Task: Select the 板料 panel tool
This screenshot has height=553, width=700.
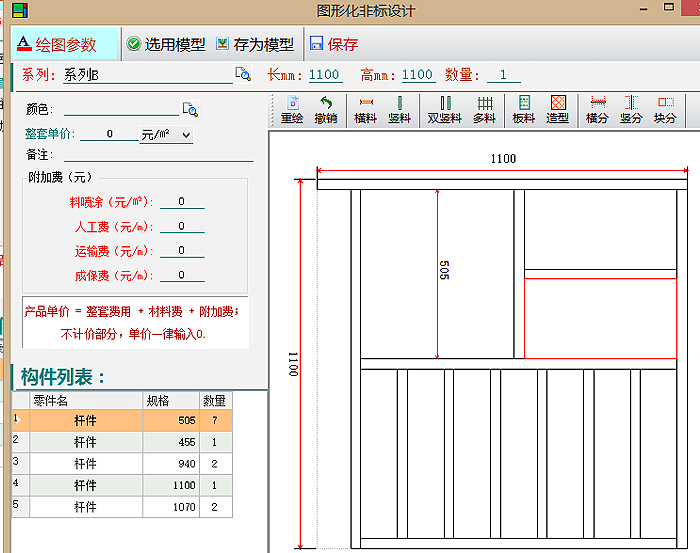Action: tap(524, 110)
